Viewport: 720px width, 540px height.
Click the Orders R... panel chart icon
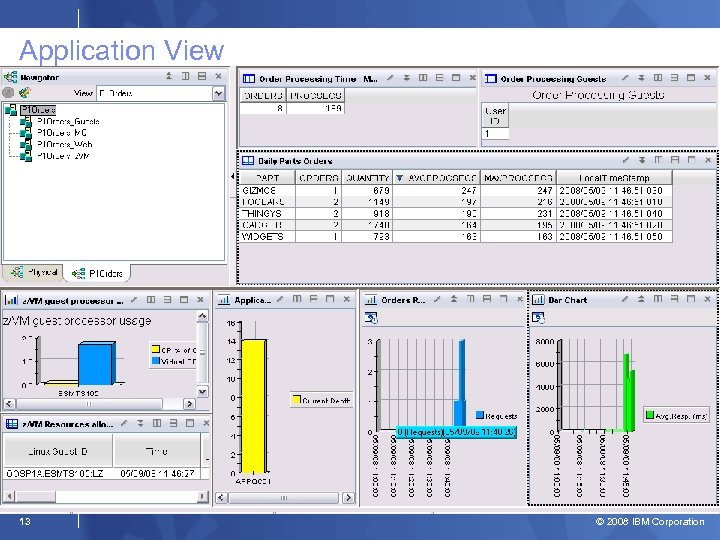[x=371, y=300]
